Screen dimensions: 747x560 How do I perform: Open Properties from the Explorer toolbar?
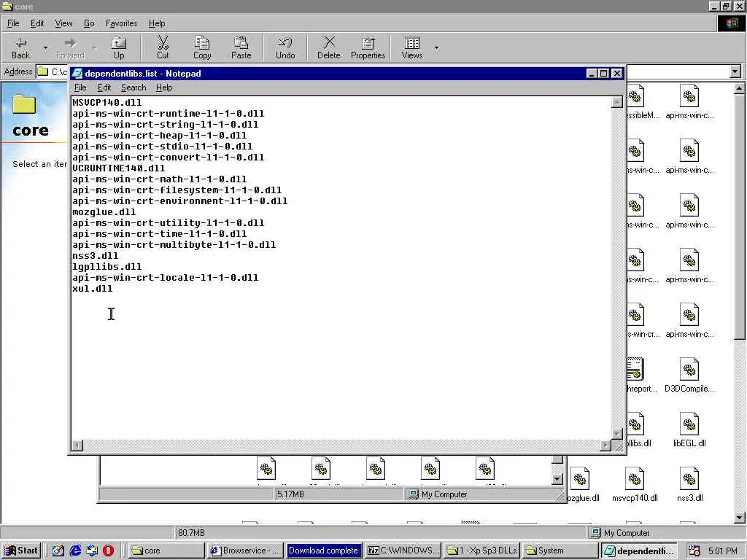coord(368,48)
